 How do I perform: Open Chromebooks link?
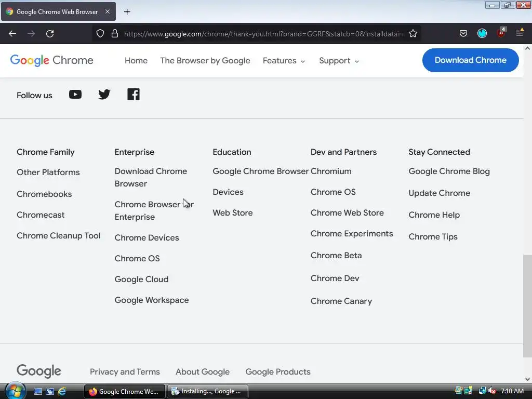point(44,194)
